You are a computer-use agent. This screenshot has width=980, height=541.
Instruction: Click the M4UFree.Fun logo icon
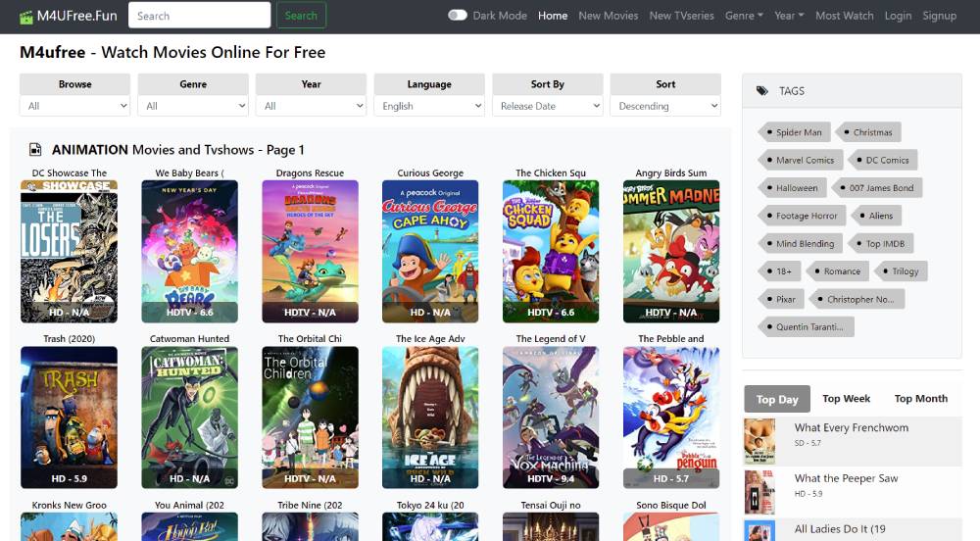[26, 17]
